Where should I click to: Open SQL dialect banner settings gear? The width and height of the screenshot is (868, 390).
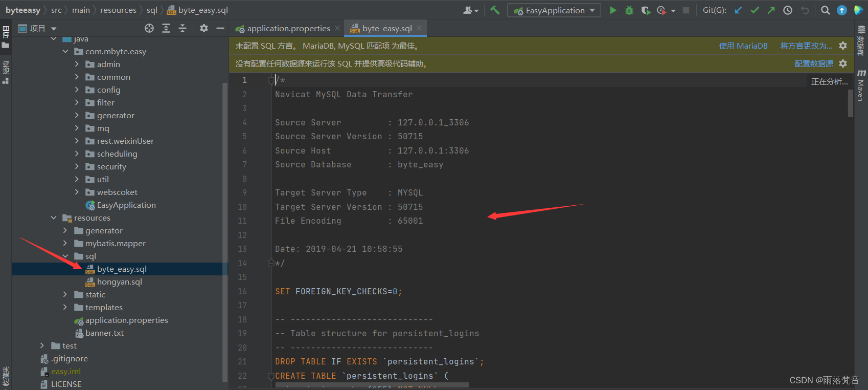pyautogui.click(x=843, y=46)
